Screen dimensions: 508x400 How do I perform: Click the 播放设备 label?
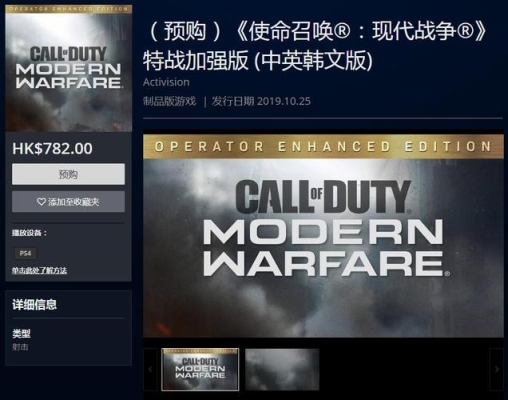tap(29, 233)
